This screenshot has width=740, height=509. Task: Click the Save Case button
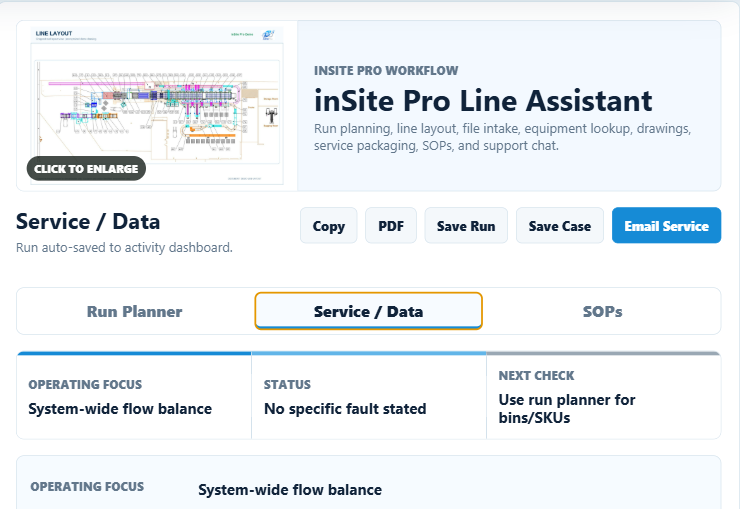(560, 225)
